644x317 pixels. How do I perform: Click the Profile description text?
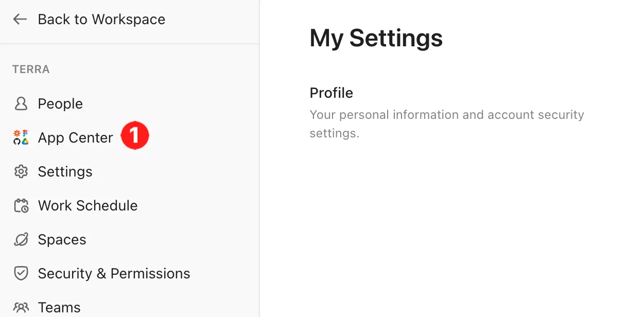447,124
